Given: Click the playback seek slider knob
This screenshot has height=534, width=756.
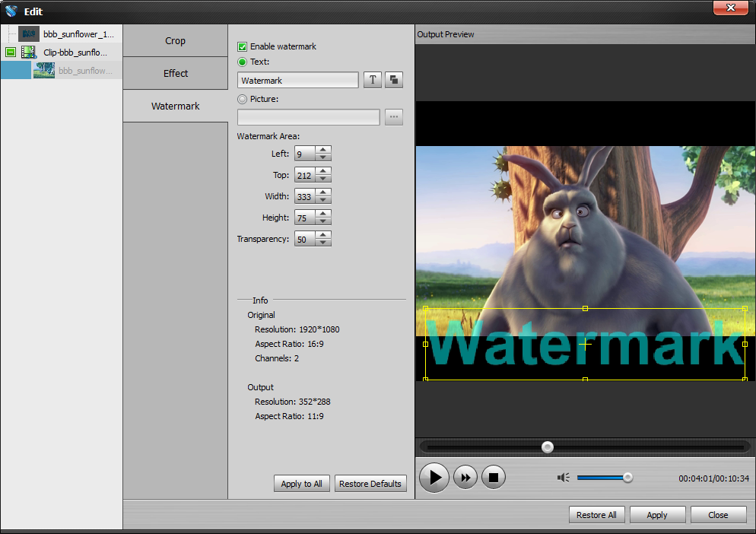Looking at the screenshot, I should (548, 447).
